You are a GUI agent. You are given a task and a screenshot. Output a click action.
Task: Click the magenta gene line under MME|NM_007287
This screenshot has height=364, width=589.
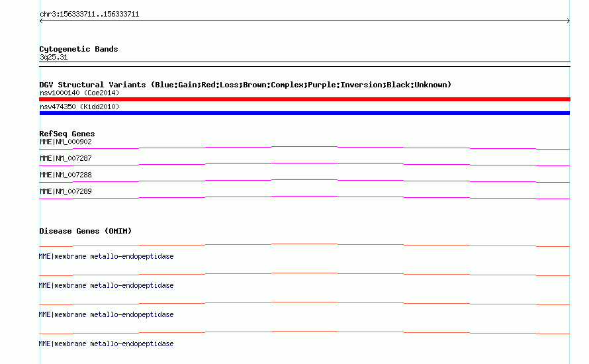click(x=304, y=164)
